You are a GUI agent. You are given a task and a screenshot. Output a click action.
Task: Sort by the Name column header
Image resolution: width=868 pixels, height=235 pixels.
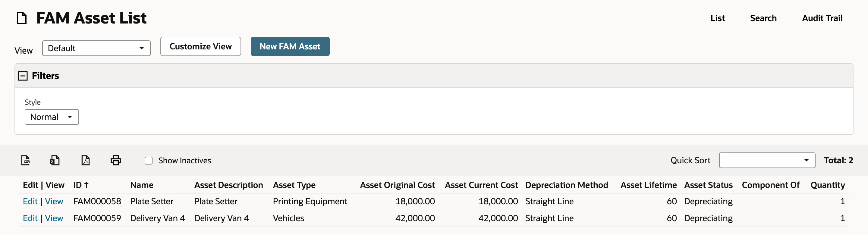point(142,185)
